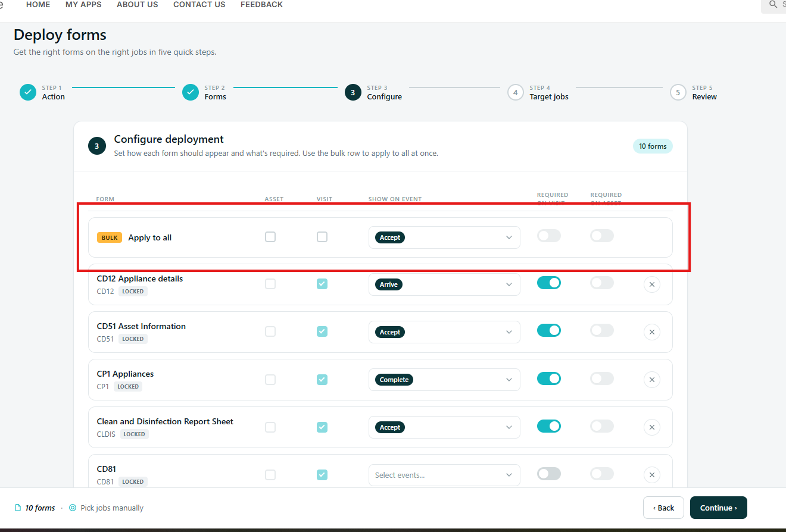Open the bulk Show on Event dropdown
Screen dimensions: 786x532
444,237
